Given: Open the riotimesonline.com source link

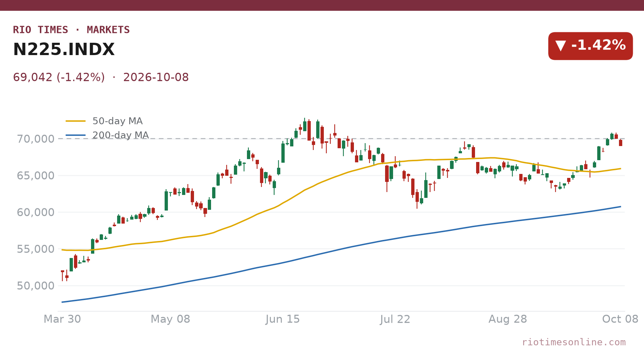Looking at the screenshot, I should pyautogui.click(x=574, y=342).
